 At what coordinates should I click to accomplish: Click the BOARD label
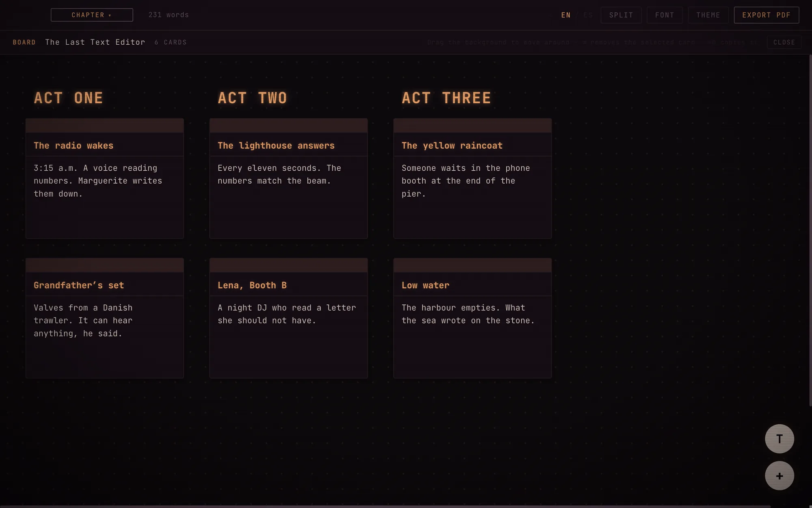coord(24,42)
